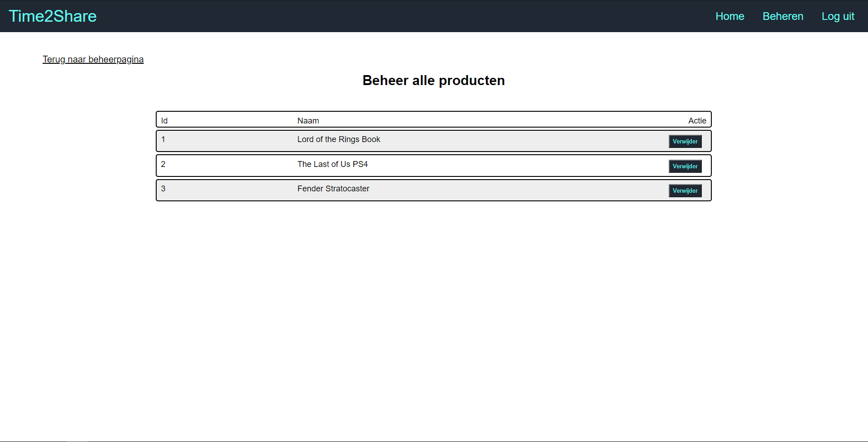Select id 3 in the product table
The width and height of the screenshot is (868, 442).
point(163,189)
